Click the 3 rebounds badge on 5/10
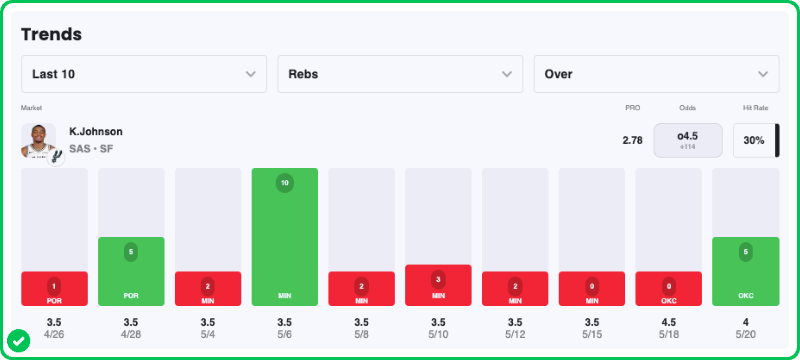Image resolution: width=800 pixels, height=360 pixels. pyautogui.click(x=438, y=279)
